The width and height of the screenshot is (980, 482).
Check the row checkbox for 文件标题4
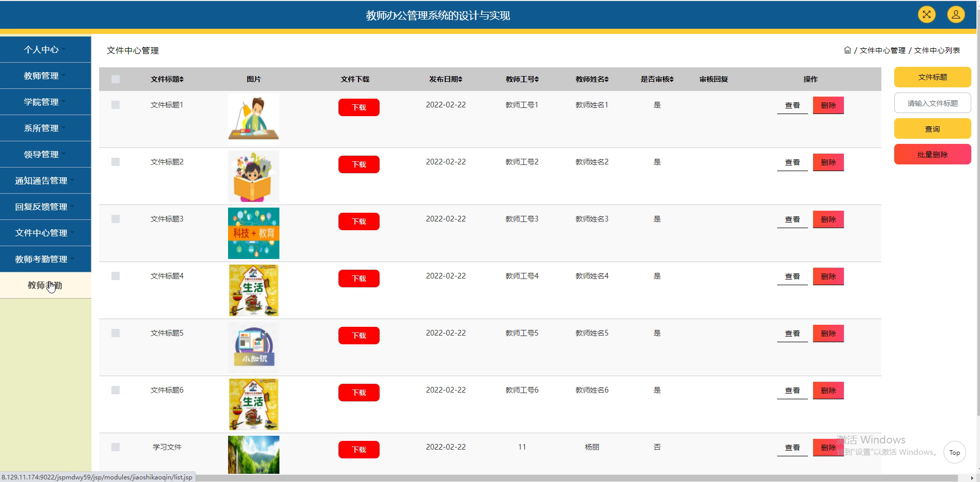coord(116,276)
